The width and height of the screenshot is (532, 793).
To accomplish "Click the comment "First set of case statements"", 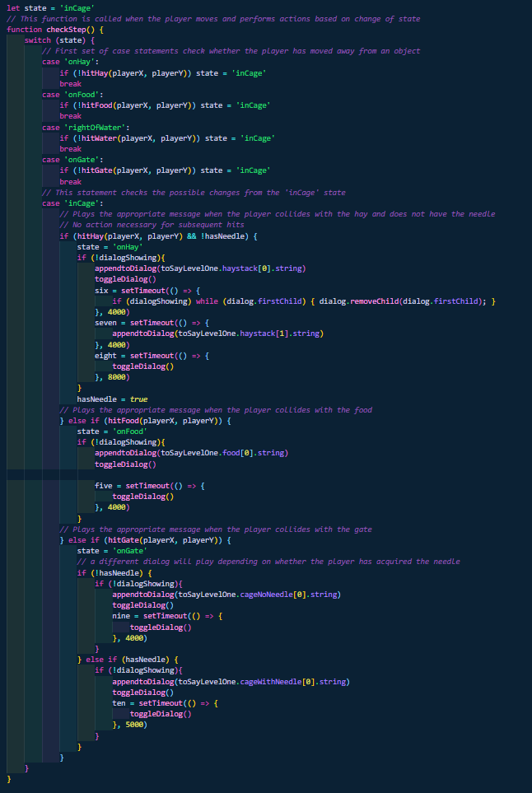I will click(231, 51).
